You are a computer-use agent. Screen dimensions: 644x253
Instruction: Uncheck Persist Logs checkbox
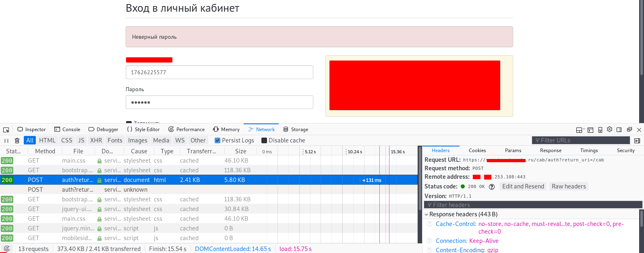(217, 140)
